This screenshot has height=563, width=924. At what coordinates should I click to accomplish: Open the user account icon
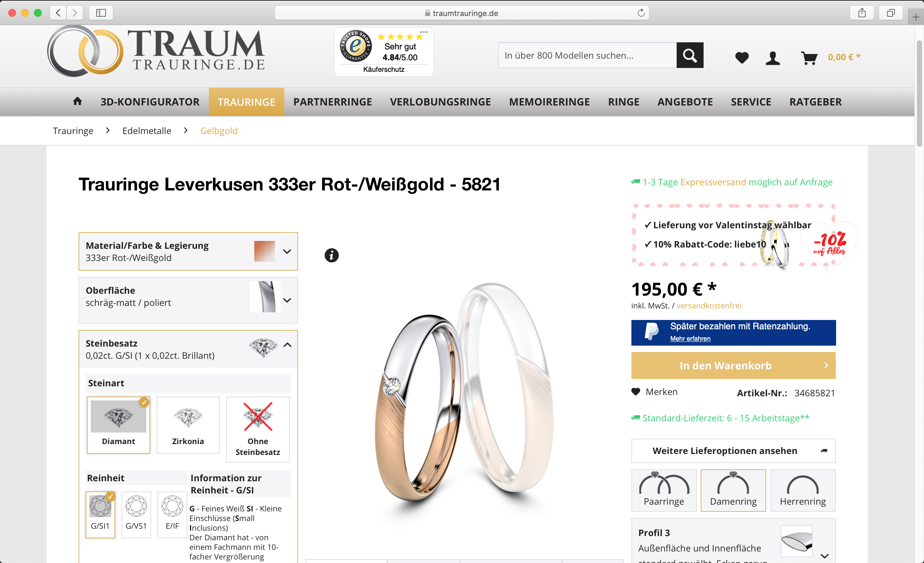773,58
